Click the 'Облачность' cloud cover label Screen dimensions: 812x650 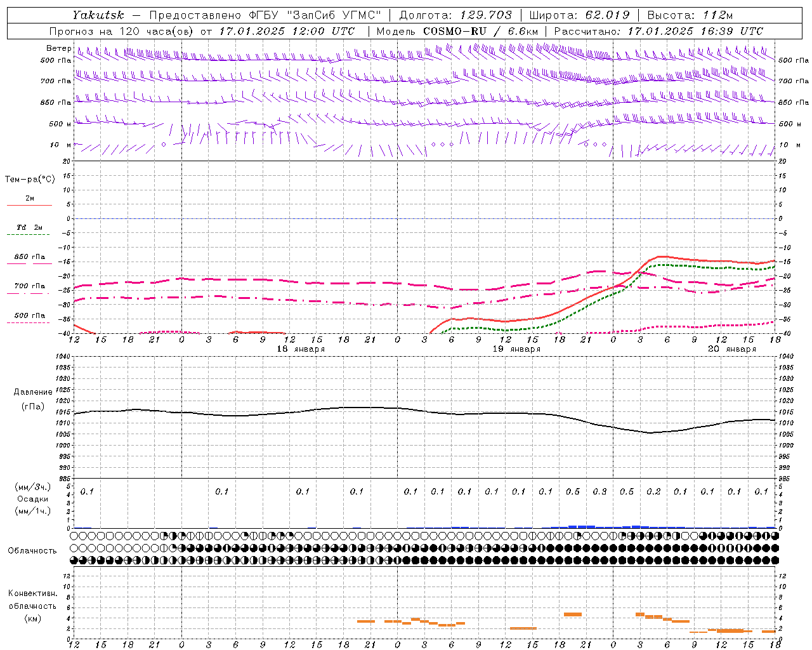(x=32, y=551)
